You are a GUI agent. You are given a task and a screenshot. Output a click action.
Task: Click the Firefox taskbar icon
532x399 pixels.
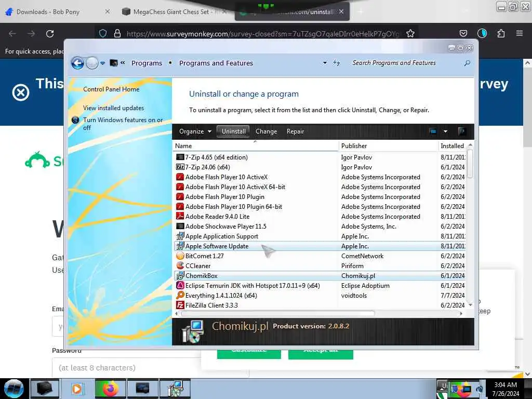[x=110, y=389]
